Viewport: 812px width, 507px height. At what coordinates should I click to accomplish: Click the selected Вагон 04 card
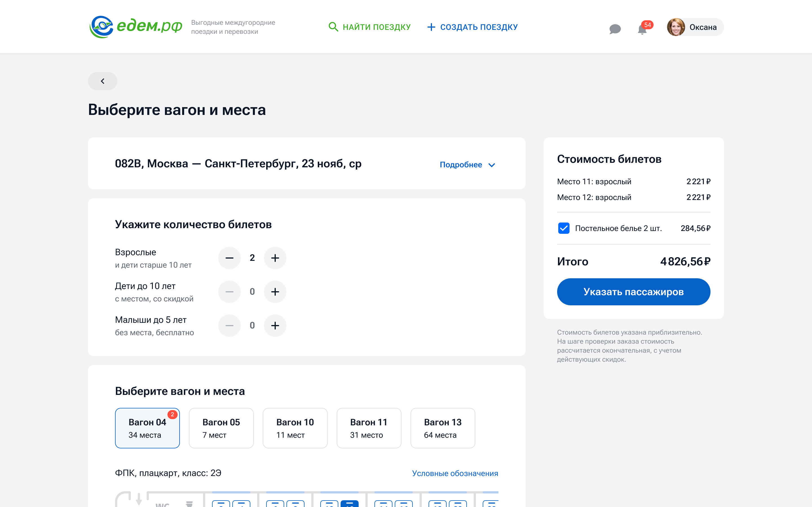point(147,428)
